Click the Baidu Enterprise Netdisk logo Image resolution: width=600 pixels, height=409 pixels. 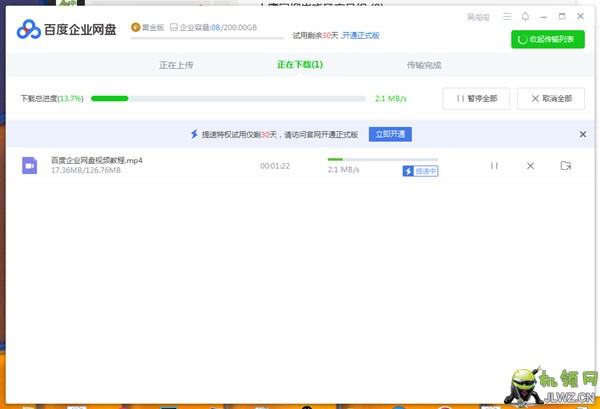pyautogui.click(x=67, y=29)
